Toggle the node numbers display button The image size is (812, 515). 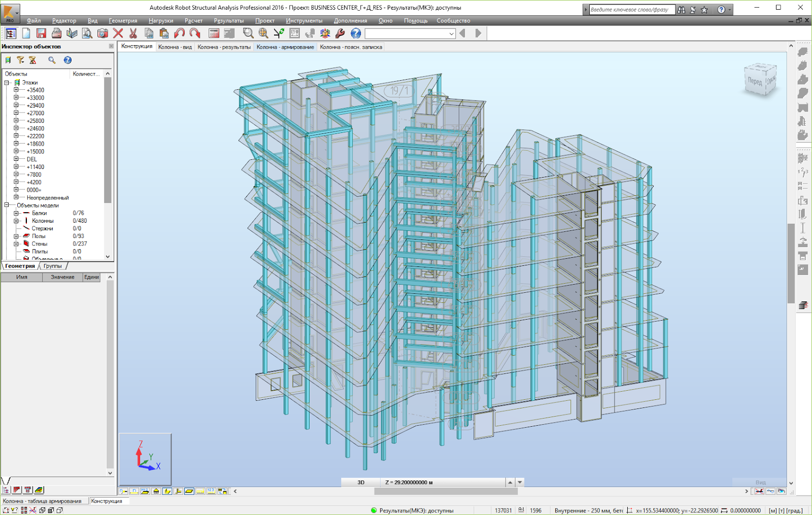123,491
